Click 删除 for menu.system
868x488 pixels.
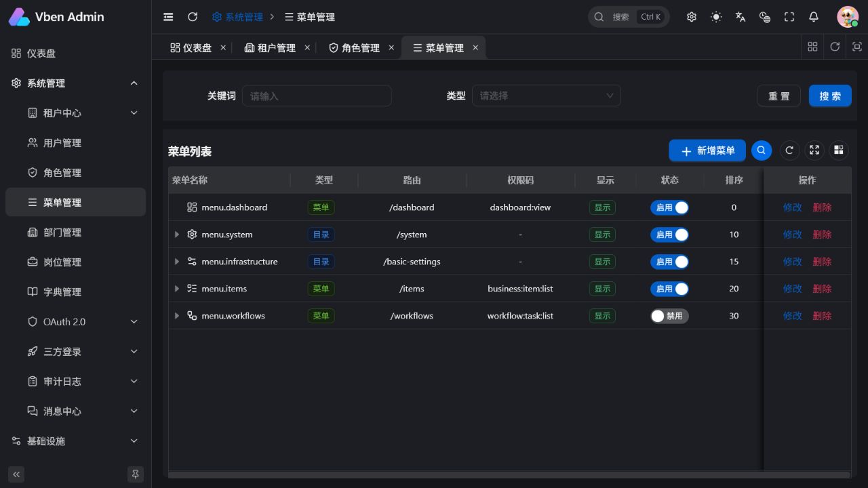point(822,235)
